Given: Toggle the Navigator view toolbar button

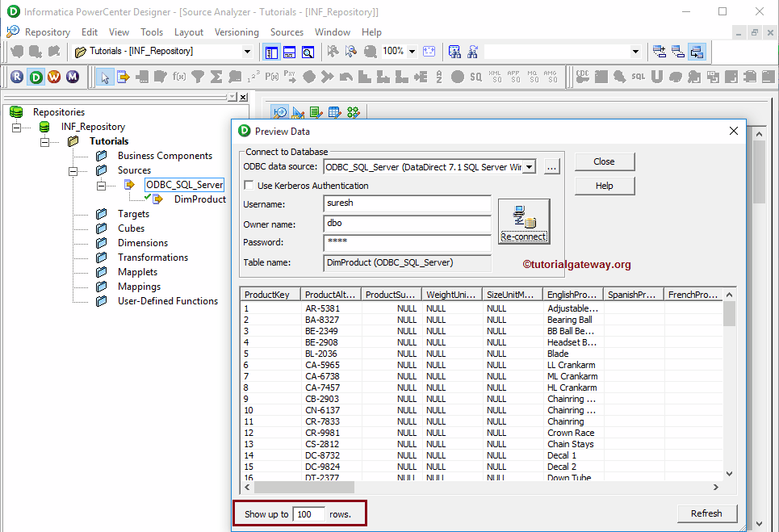Looking at the screenshot, I should [271, 52].
